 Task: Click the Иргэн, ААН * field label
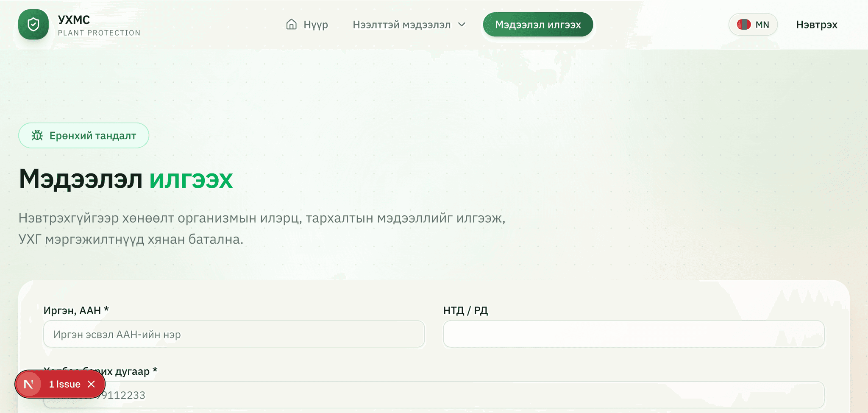click(x=76, y=311)
